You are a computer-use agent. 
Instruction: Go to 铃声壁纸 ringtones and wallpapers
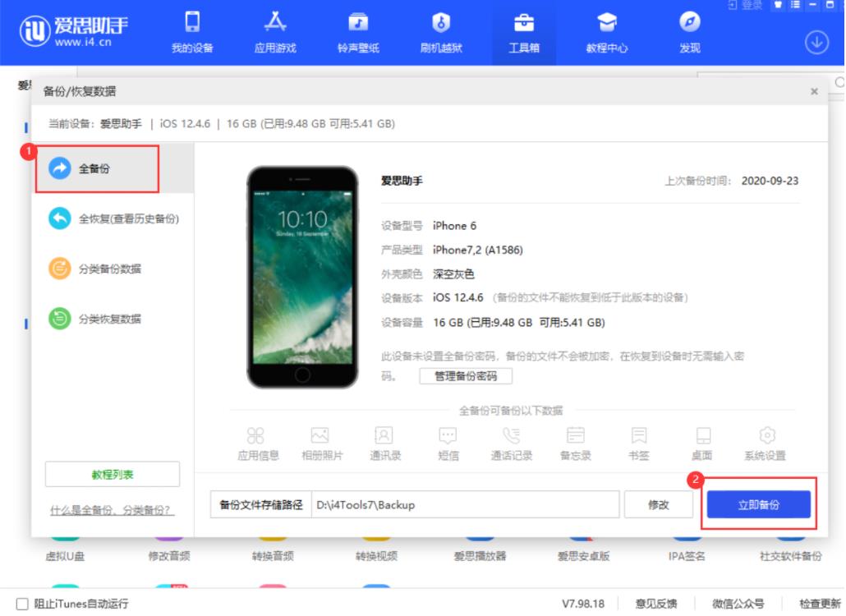(x=358, y=33)
